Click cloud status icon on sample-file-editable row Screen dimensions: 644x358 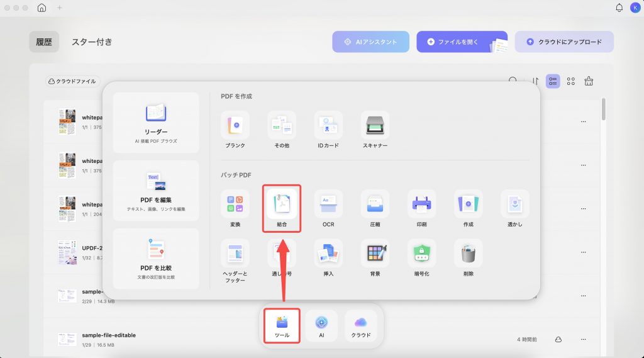[x=558, y=340]
